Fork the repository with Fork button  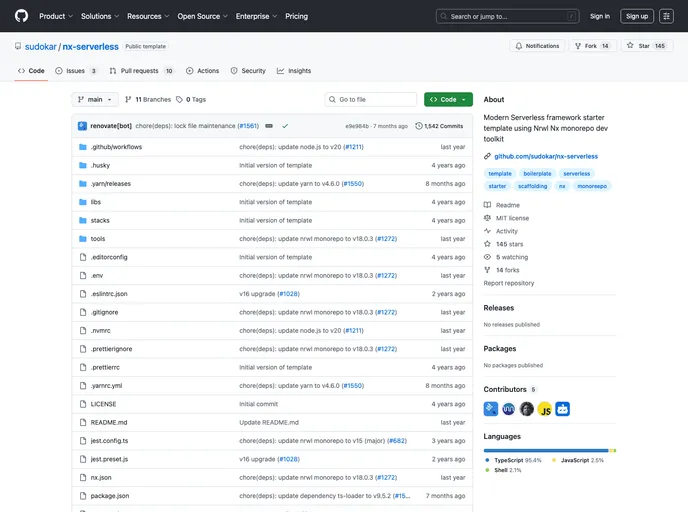coord(593,46)
